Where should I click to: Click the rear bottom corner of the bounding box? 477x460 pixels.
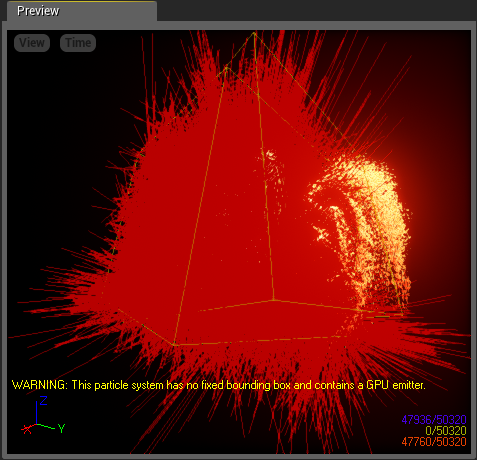point(273,300)
